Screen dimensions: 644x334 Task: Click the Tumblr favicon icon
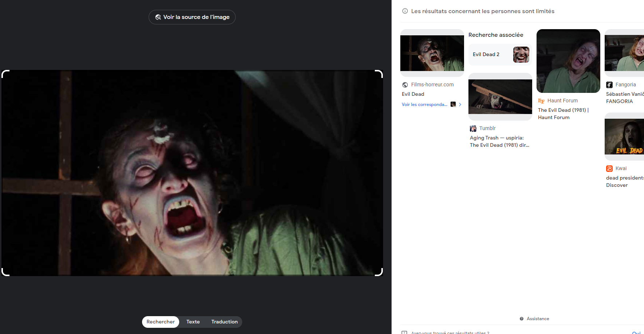click(x=473, y=129)
